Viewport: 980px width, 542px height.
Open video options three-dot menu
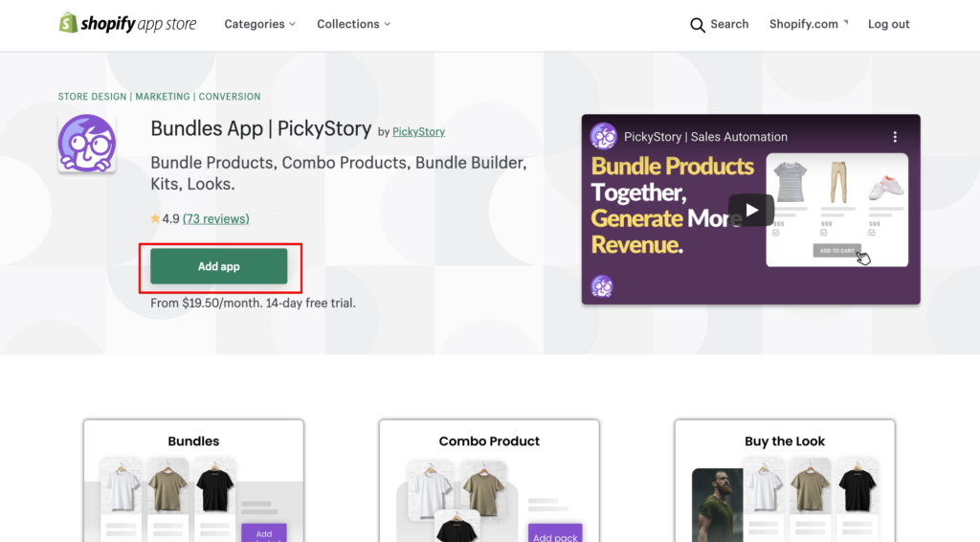(895, 137)
